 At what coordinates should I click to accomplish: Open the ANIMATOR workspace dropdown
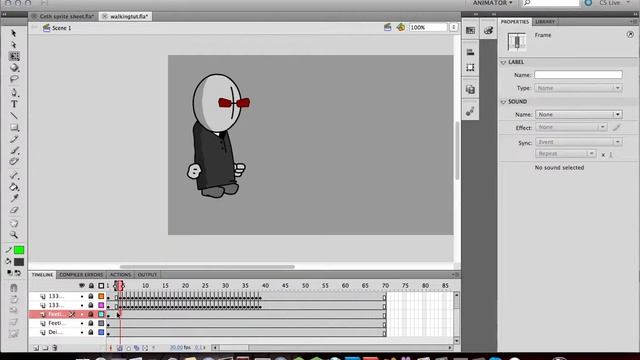[x=492, y=3]
